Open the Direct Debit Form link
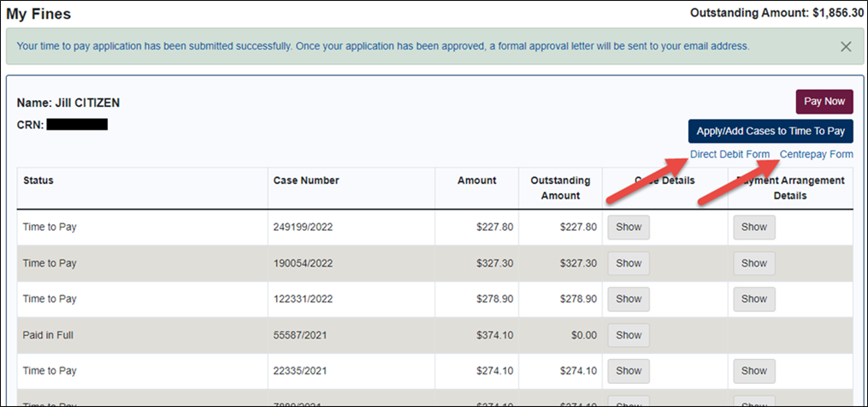The width and height of the screenshot is (868, 407). tap(729, 155)
